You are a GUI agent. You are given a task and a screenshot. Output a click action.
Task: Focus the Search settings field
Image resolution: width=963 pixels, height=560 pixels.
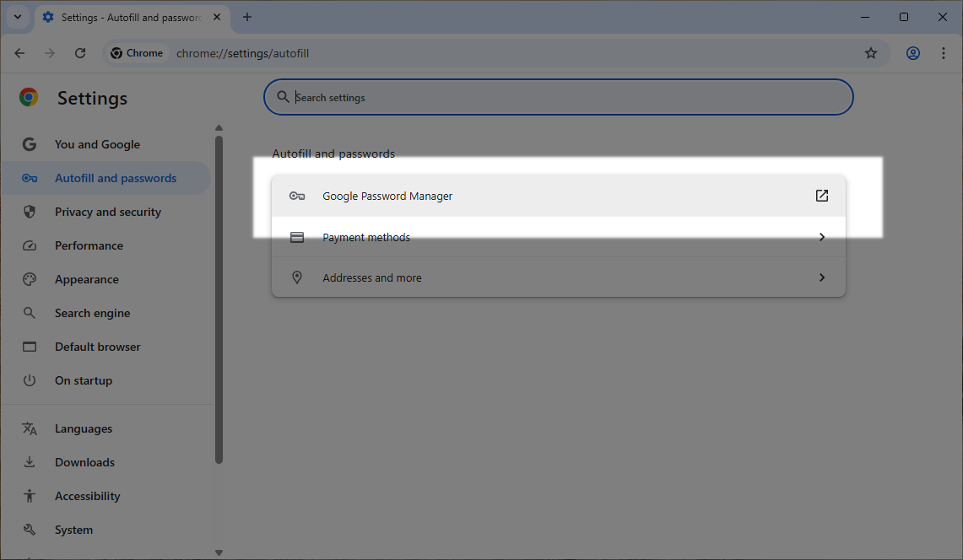coord(558,97)
